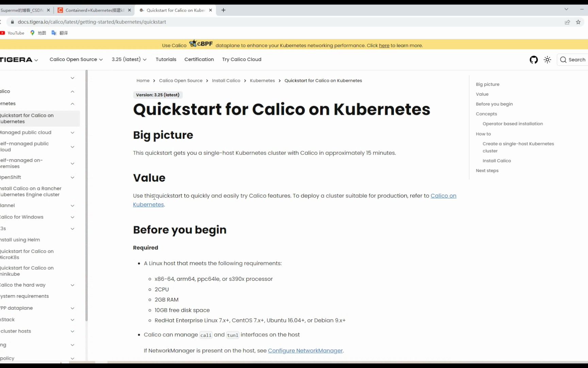Open the 翻译 translate bookmark

60,33
